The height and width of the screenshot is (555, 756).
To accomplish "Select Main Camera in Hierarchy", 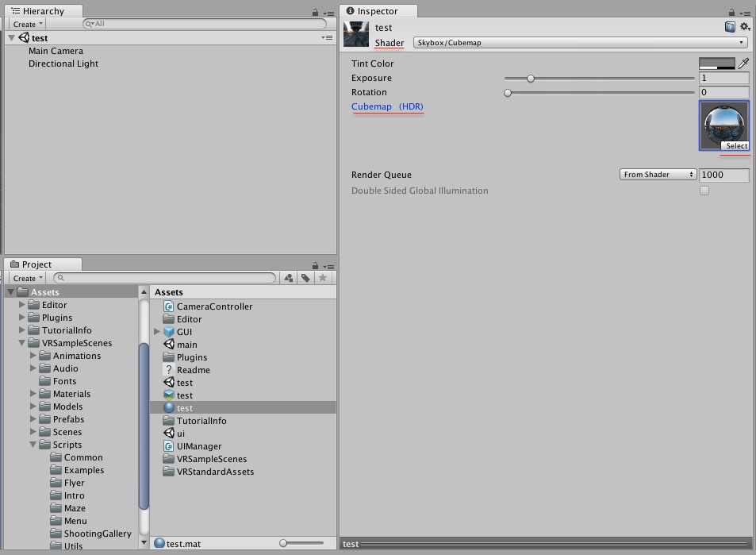I will 56,51.
